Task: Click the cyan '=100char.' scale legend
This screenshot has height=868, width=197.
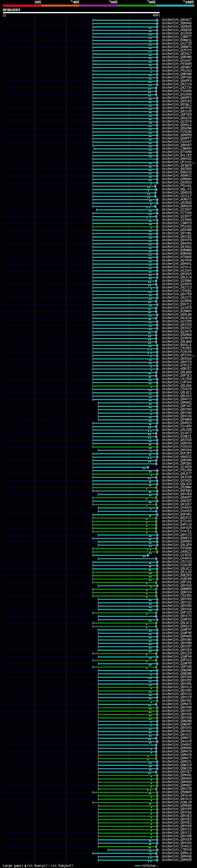Action: pyautogui.click(x=146, y=866)
